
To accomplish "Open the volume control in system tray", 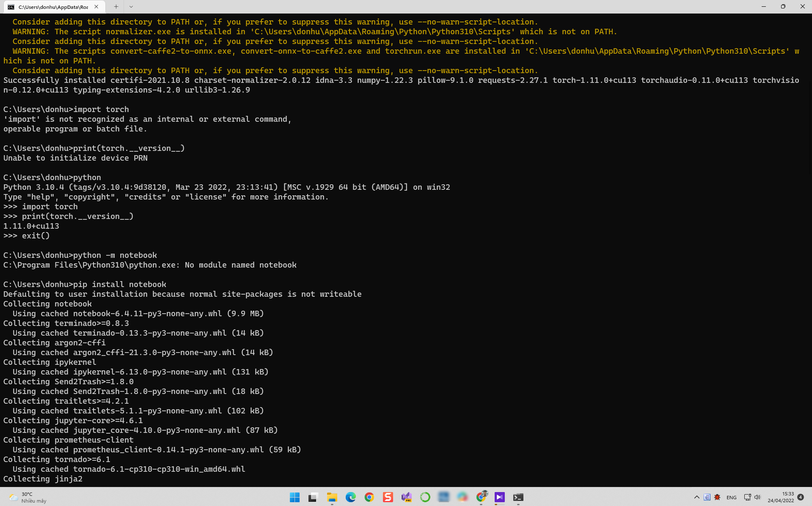I will click(757, 497).
